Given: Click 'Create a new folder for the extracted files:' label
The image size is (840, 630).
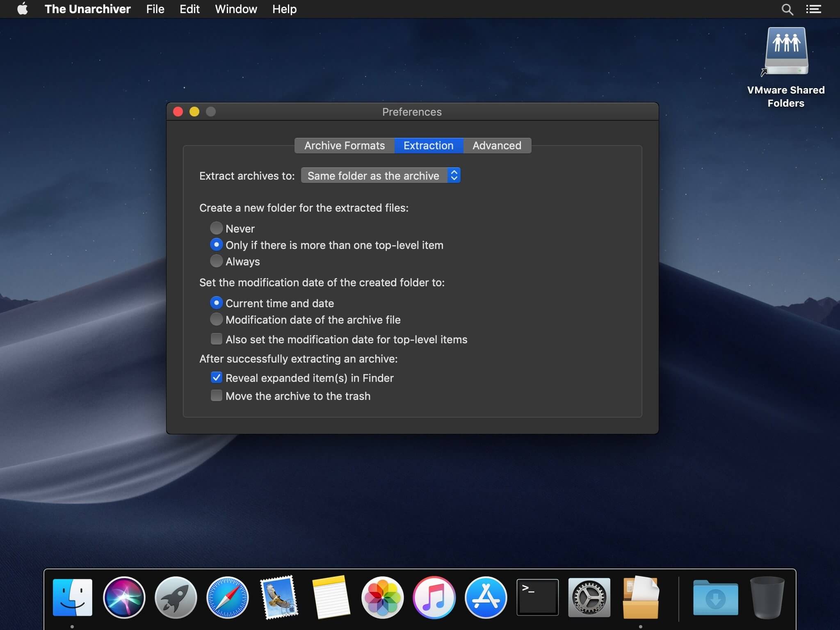Looking at the screenshot, I should 304,208.
